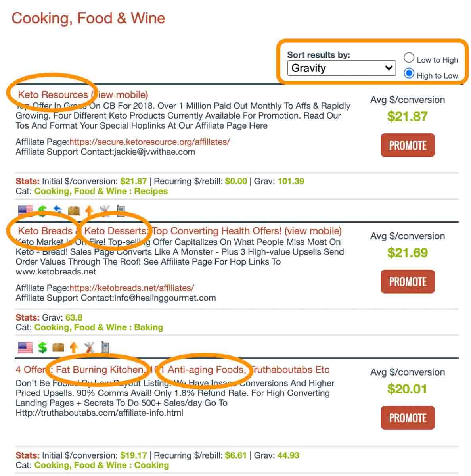
Task: Promote the Fat Burning Kitchen offer
Action: 408,418
